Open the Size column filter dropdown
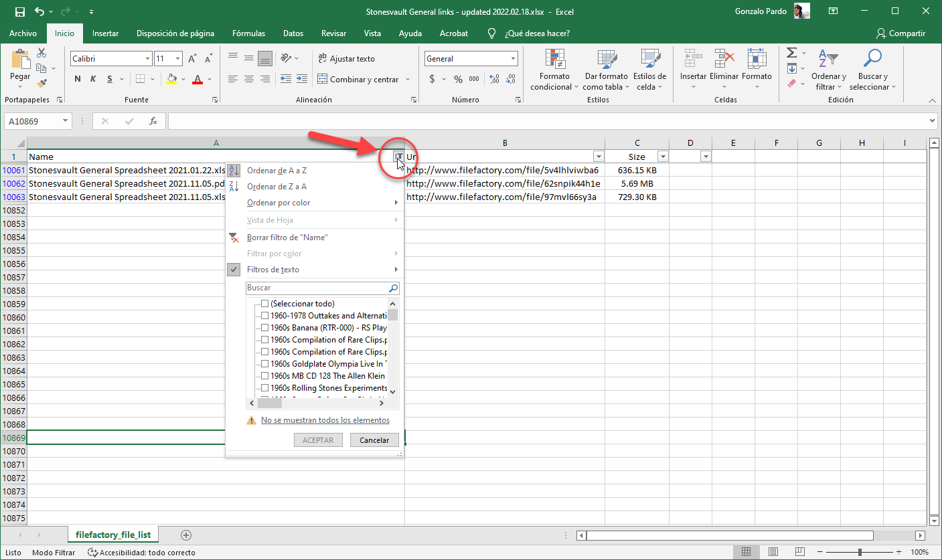 663,157
